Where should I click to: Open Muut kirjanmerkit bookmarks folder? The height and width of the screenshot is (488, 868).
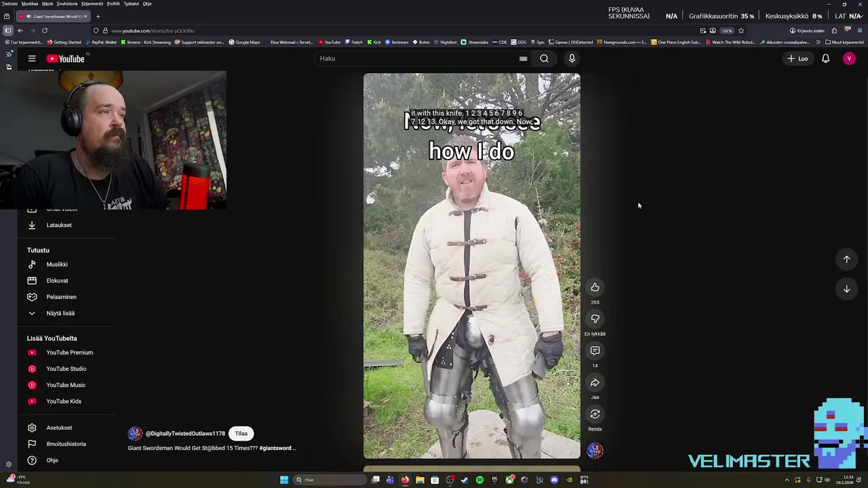[844, 42]
